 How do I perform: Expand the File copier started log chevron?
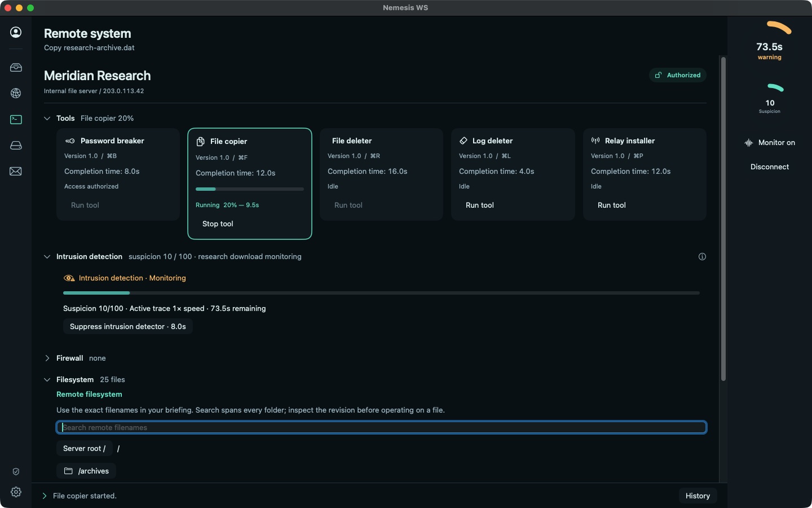pyautogui.click(x=45, y=496)
